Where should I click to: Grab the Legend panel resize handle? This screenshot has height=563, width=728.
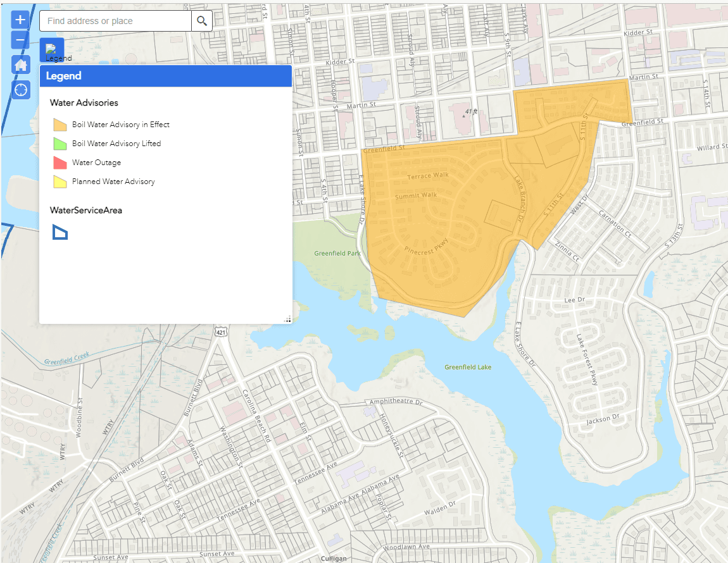point(288,320)
